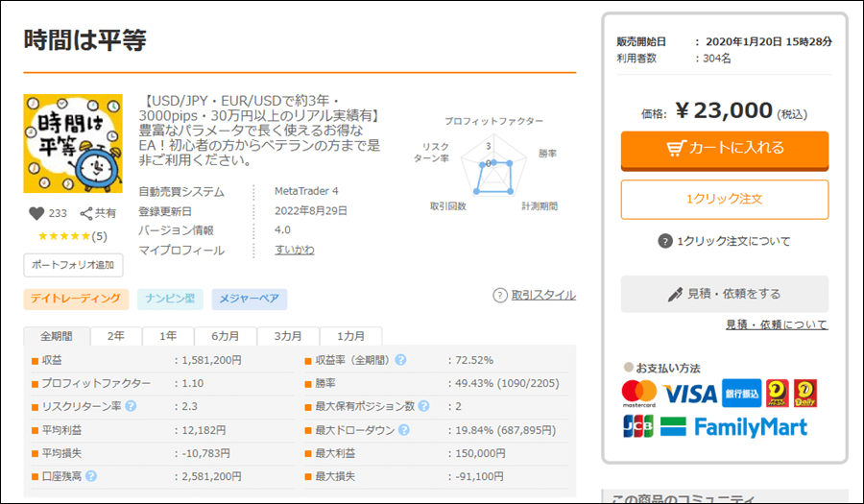Click help icon beside リスクリターン率

[131, 406]
